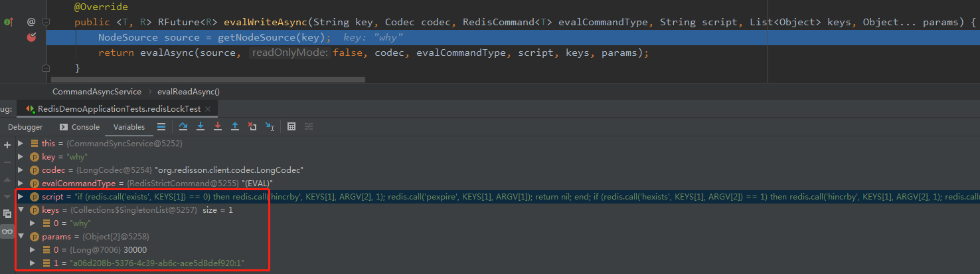Collapse the 'keys' variable node
980x274 pixels.
21,209
